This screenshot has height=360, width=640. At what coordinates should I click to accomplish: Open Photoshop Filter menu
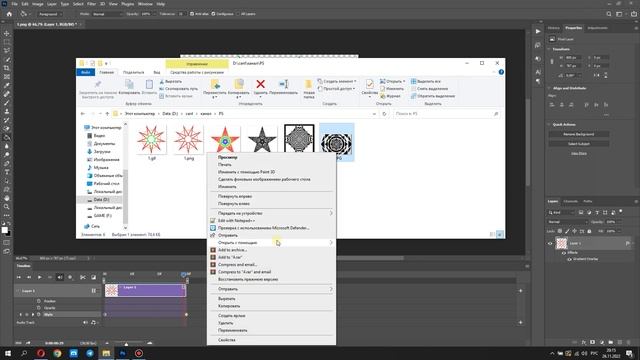(91, 4)
